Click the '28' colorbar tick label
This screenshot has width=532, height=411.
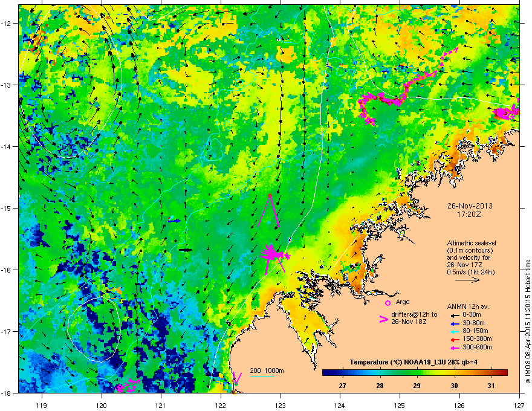click(380, 386)
